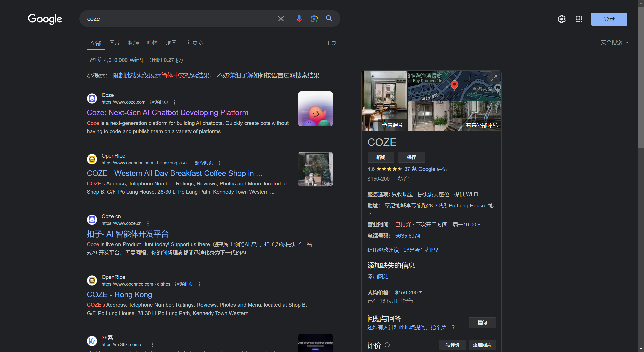Image resolution: width=644 pixels, height=352 pixels.
Task: Start voice search with the microphone icon
Action: tap(299, 19)
